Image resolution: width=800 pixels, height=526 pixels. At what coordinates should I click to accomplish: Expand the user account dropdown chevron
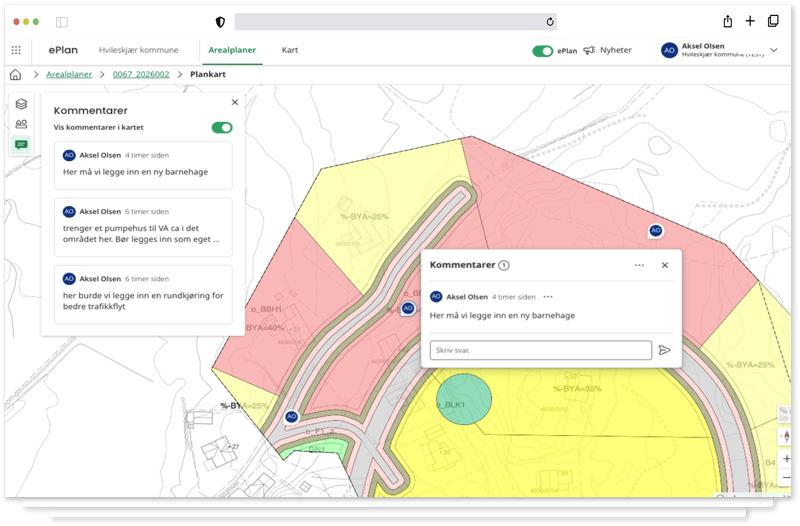[x=774, y=50]
